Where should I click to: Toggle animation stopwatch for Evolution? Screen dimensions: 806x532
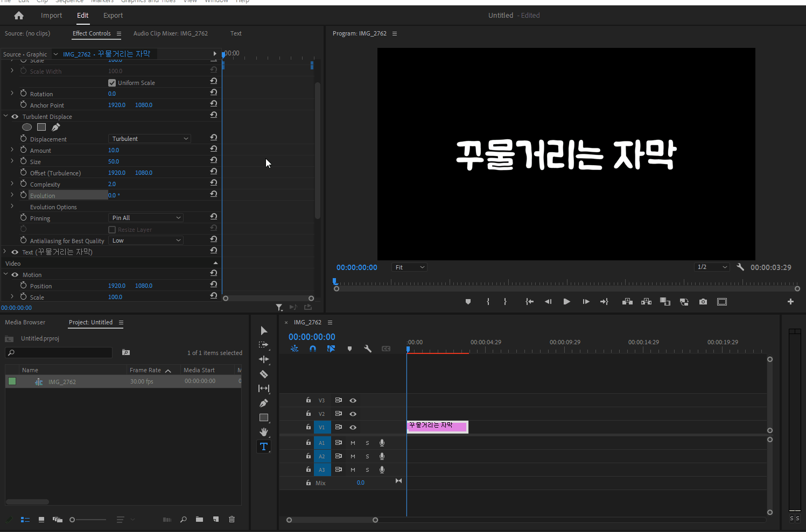pos(23,195)
